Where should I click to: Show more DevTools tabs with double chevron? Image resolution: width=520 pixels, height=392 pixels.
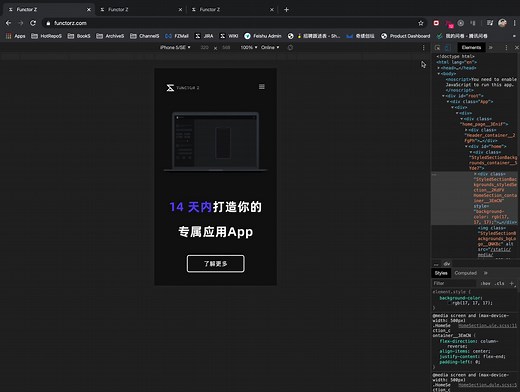tap(491, 48)
